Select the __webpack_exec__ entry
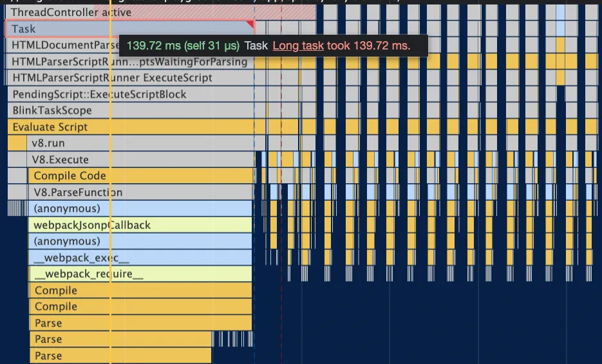The image size is (602, 364). pyautogui.click(x=140, y=257)
